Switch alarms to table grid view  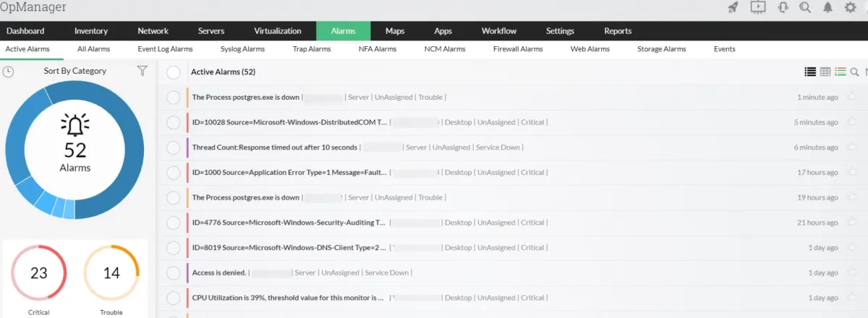click(825, 72)
